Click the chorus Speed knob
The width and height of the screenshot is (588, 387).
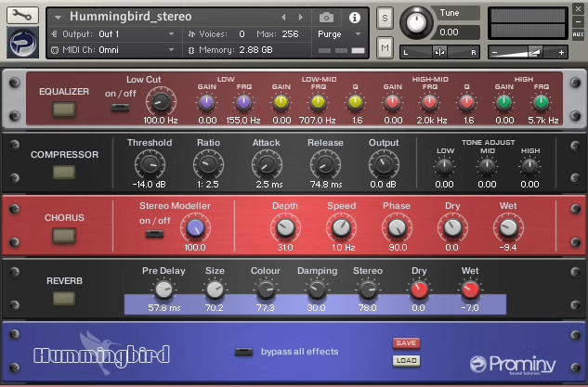coord(341,227)
